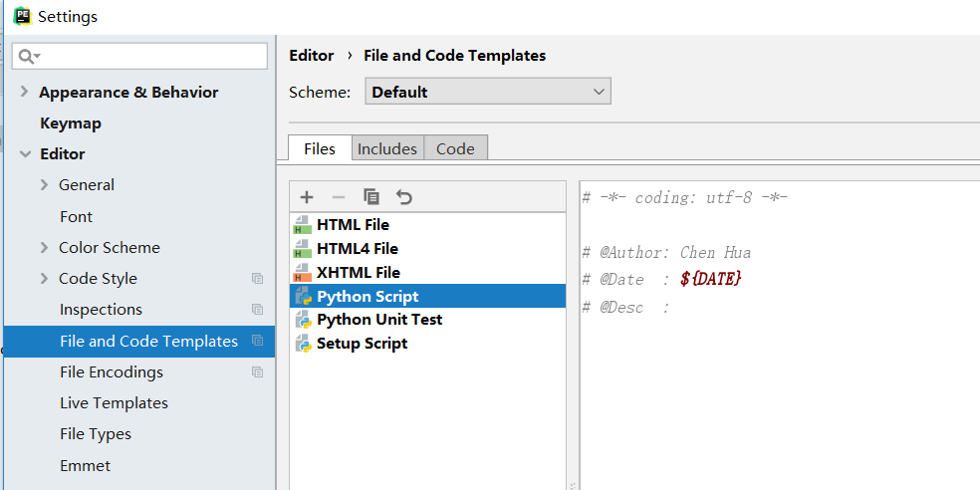Switch to the Code tab

pos(455,148)
